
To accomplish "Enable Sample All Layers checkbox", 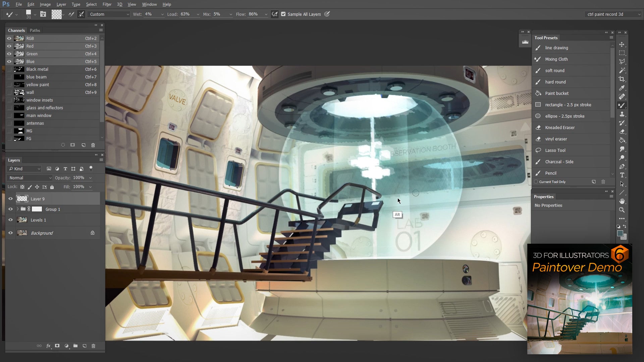I will click(283, 14).
